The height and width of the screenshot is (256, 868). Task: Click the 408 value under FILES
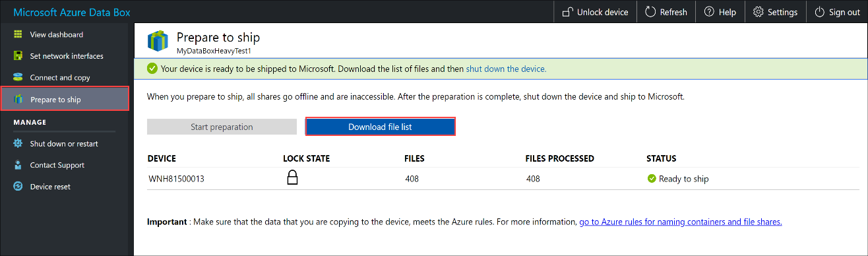coord(412,178)
